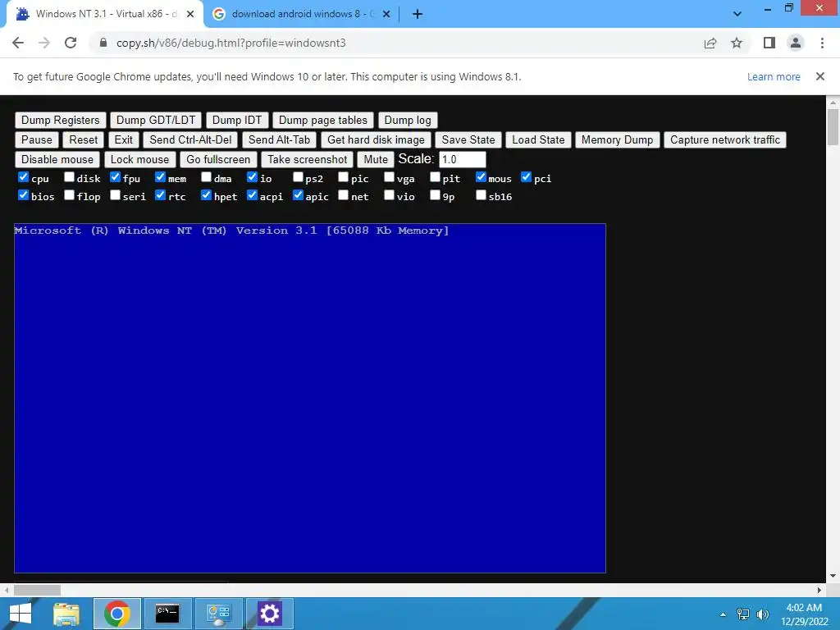This screenshot has width=840, height=630.
Task: Reload the page with the refresh icon
Action: tap(71, 43)
